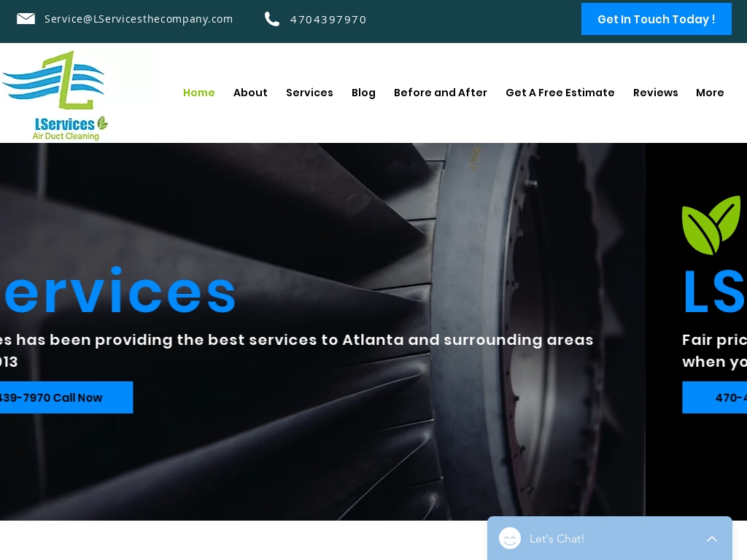Screen dimensions: 747x560
Task: Click the green leaf icon on the slide
Action: (711, 225)
